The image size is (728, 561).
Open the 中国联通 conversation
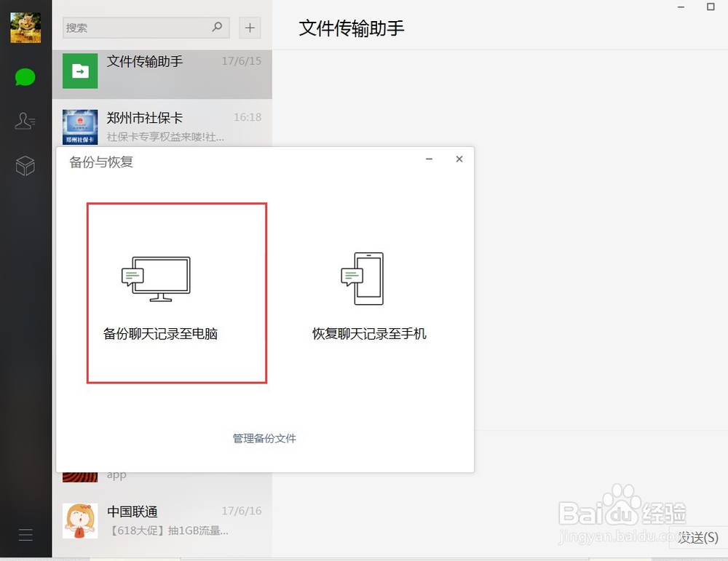click(x=162, y=521)
